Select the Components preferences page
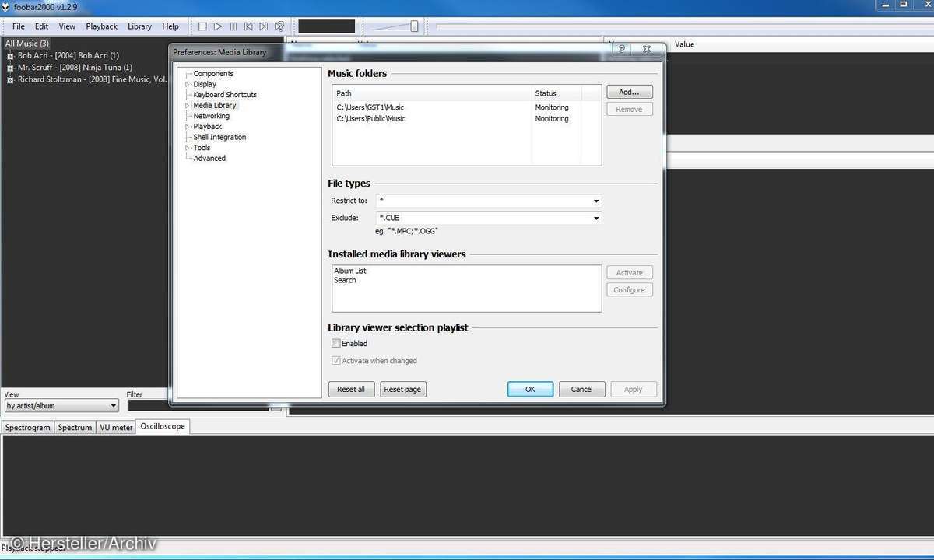Image resolution: width=934 pixels, height=560 pixels. 213,74
